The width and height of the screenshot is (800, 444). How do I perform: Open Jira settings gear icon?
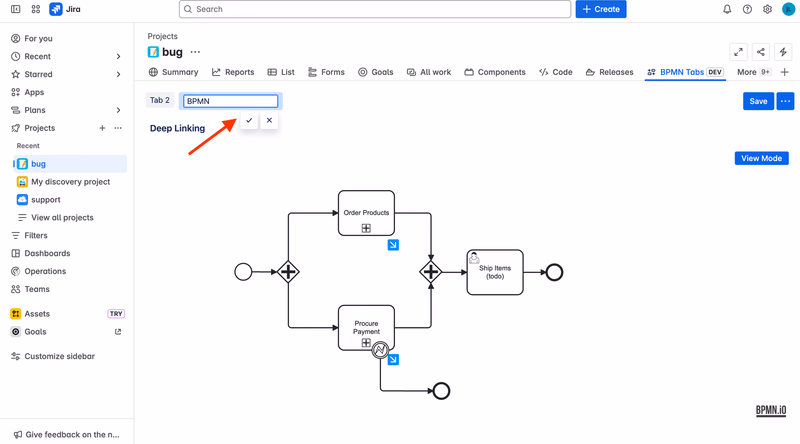(767, 9)
